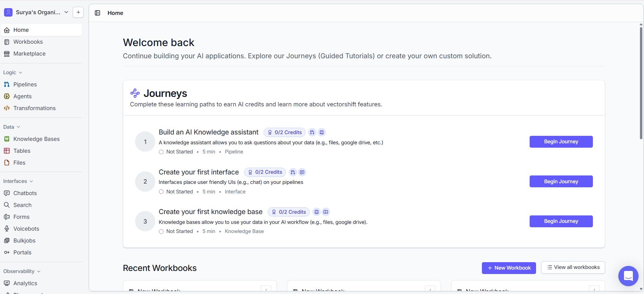Collapse the Data section
644x294 pixels.
click(12, 127)
